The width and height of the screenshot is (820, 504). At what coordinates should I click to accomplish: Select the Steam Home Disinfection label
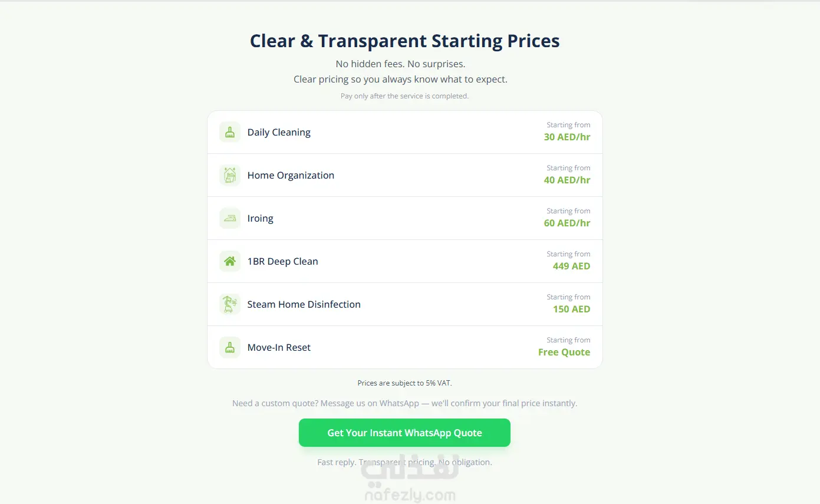pyautogui.click(x=304, y=304)
